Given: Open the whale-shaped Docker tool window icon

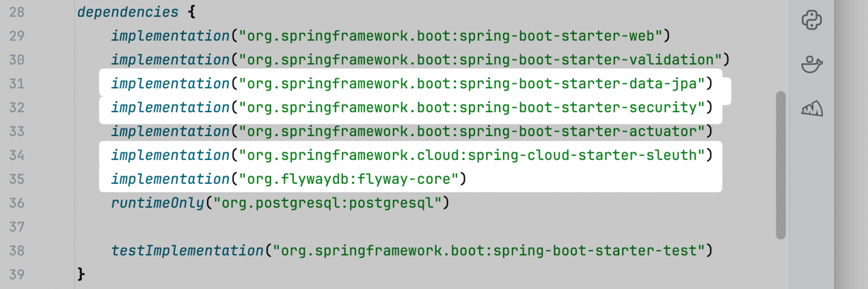Looking at the screenshot, I should 812,64.
